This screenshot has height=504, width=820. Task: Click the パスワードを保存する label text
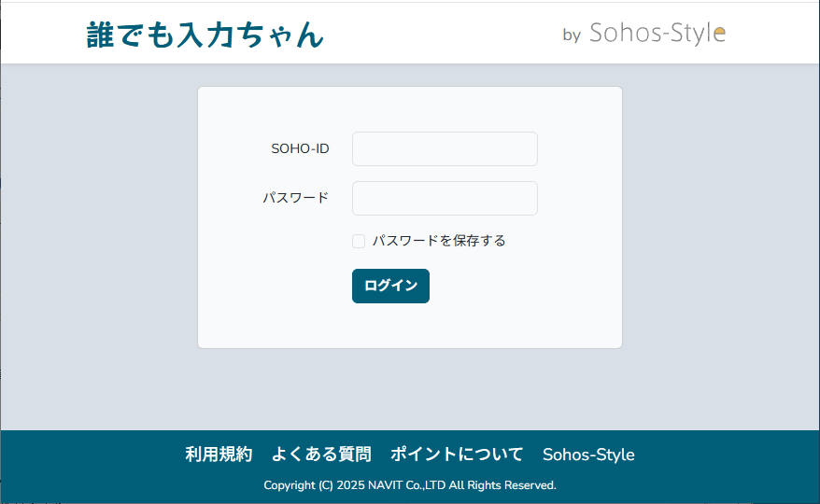point(439,241)
